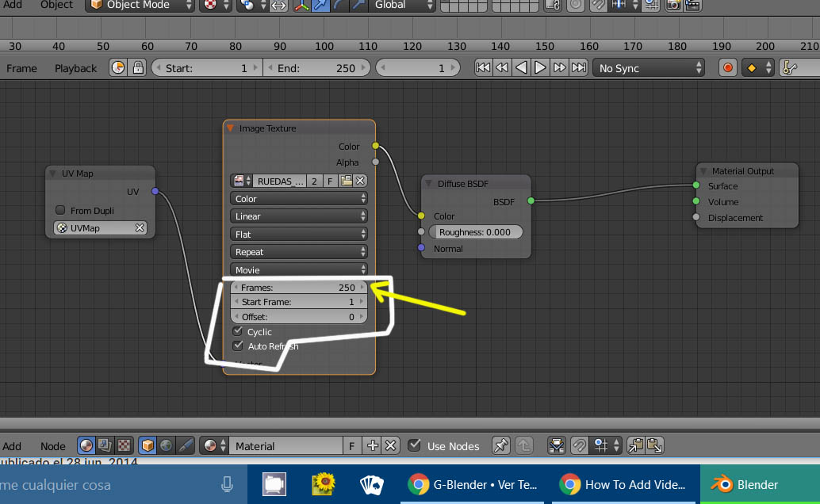
Task: Toggle the Use Nodes checkbox
Action: 414,446
